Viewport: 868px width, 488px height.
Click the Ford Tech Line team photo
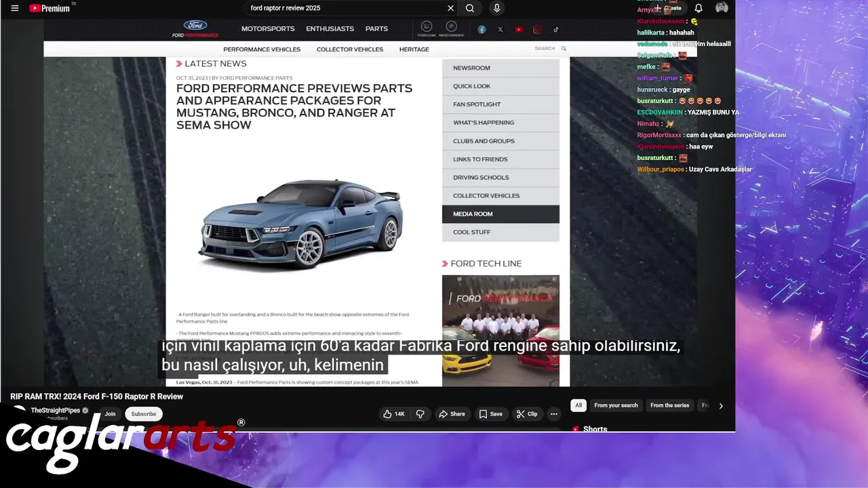pos(500,331)
